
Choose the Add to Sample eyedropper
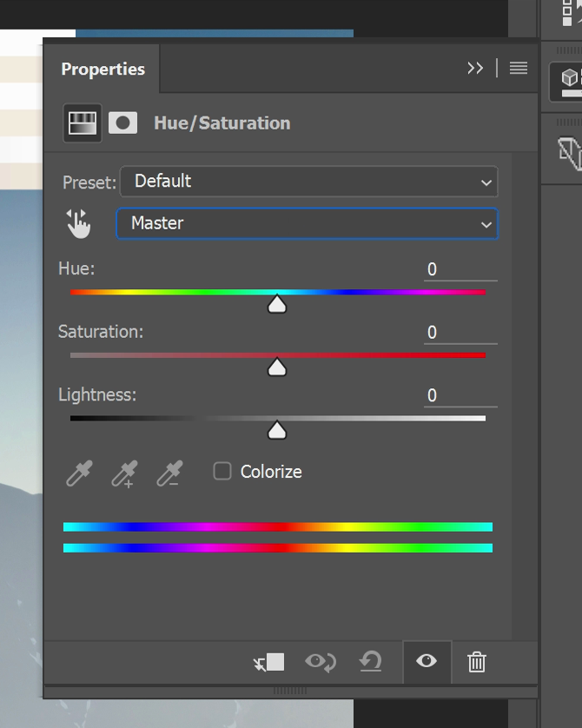[x=124, y=473]
